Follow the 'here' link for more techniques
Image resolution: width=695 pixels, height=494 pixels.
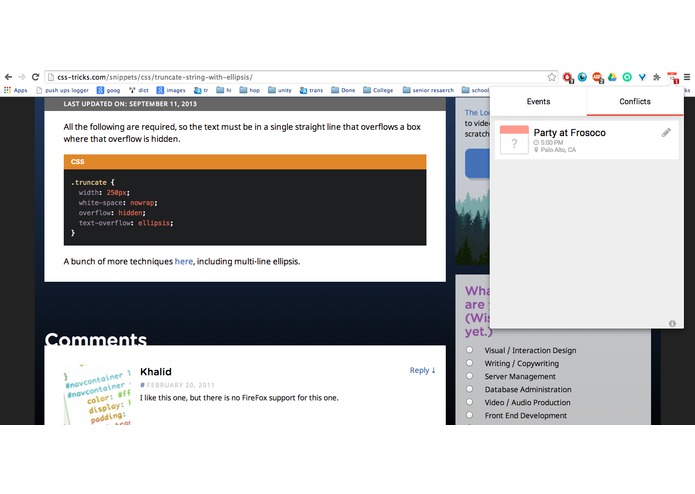coord(184,261)
